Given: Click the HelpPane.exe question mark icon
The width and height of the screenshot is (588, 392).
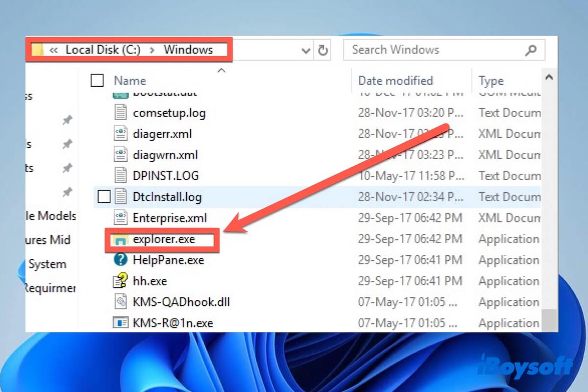Looking at the screenshot, I should 121,260.
